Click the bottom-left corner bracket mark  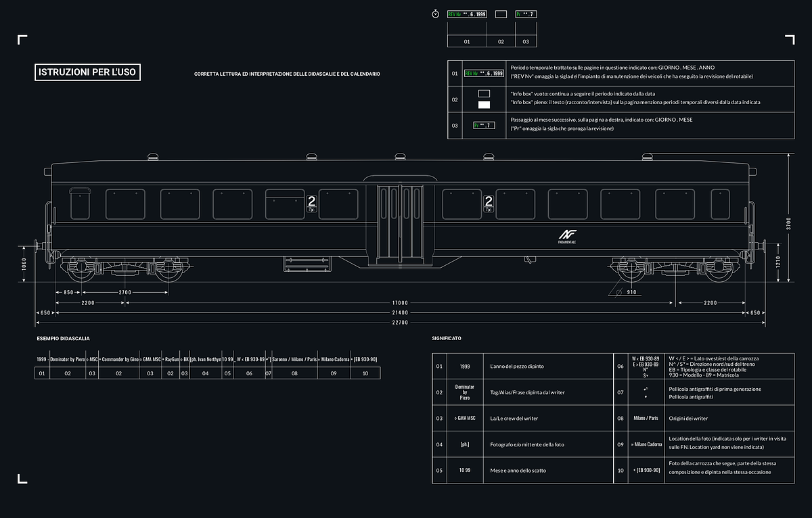22,479
